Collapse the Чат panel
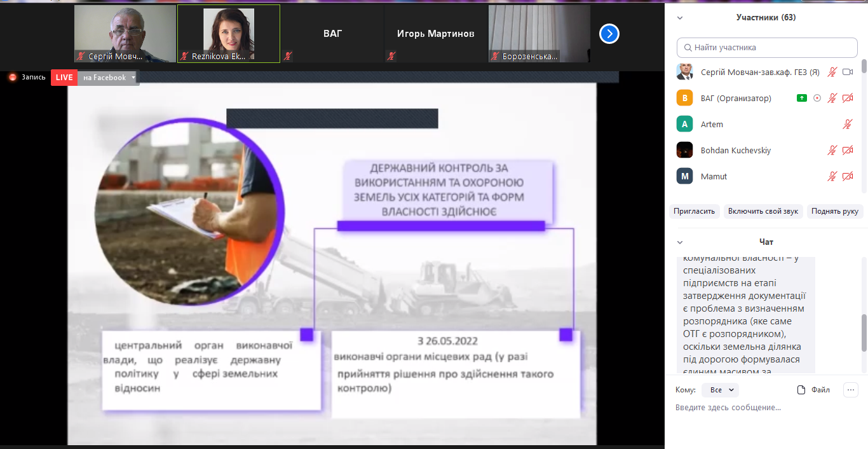The image size is (868, 449). (680, 242)
